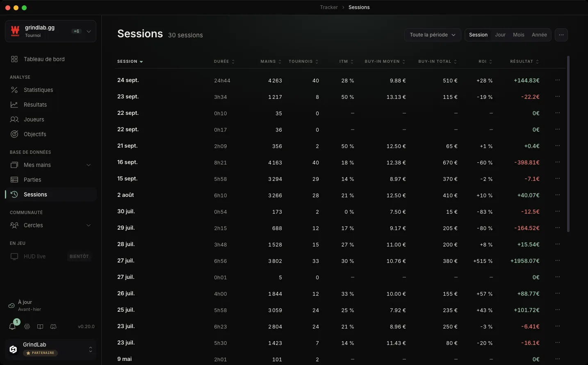Click the Tableau de bord grid icon
Image resolution: width=588 pixels, height=365 pixels.
tap(14, 59)
